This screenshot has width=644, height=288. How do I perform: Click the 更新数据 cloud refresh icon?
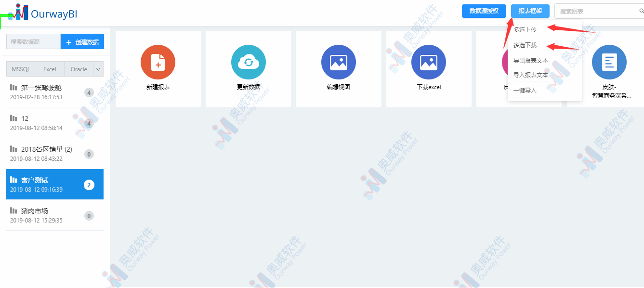(x=248, y=62)
